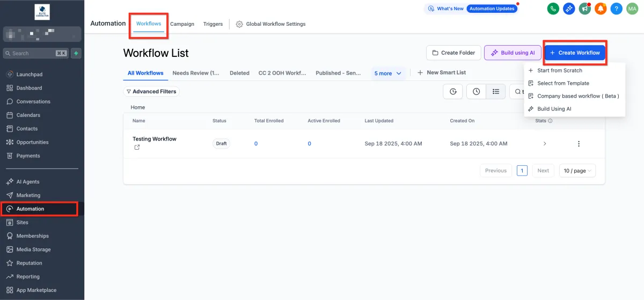Switch to list view toggle
The width and height of the screenshot is (644, 300).
pyautogui.click(x=495, y=92)
